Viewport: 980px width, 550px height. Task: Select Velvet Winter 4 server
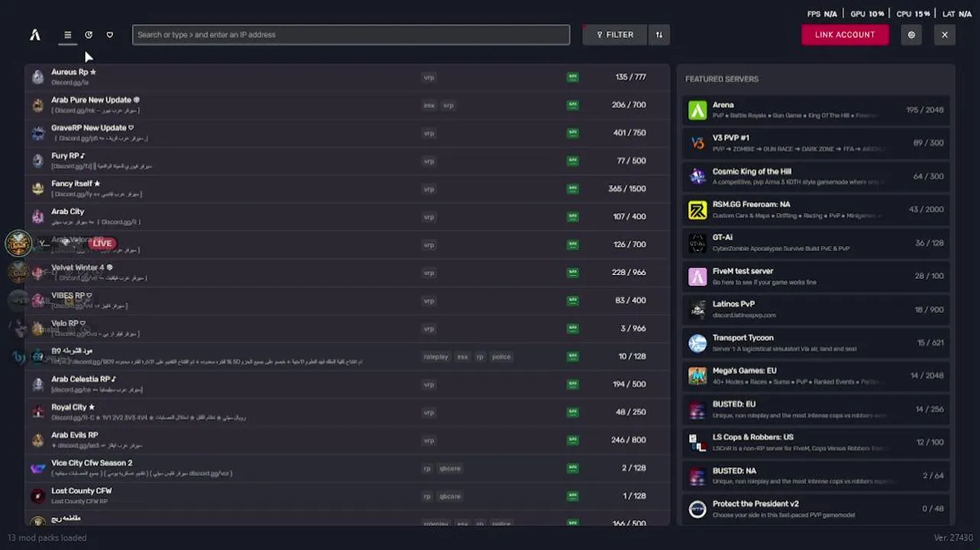pos(347,273)
